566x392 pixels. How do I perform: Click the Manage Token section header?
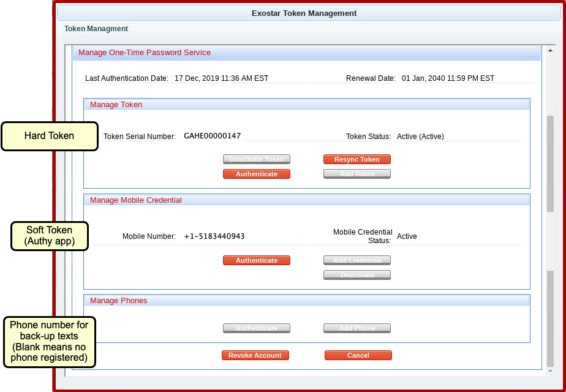(307, 105)
